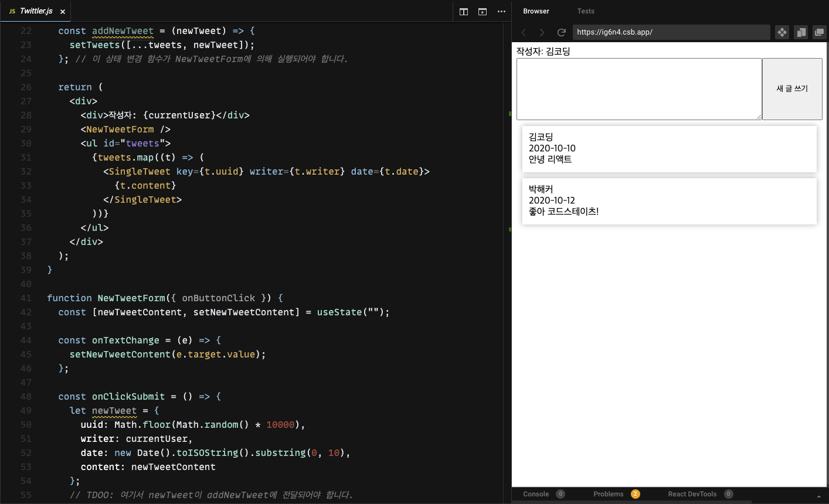This screenshot has height=504, width=829.
Task: Click the Problems count badge 2
Action: pyautogui.click(x=636, y=494)
